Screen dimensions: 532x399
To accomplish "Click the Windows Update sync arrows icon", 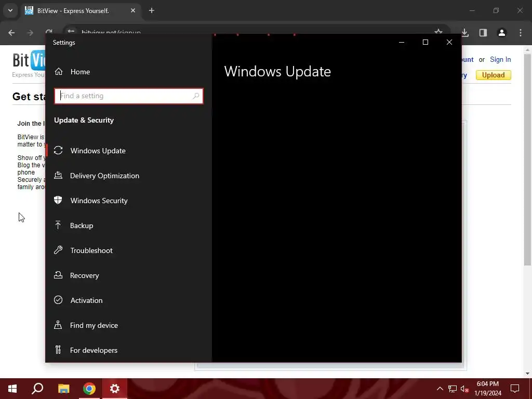I will [58, 150].
